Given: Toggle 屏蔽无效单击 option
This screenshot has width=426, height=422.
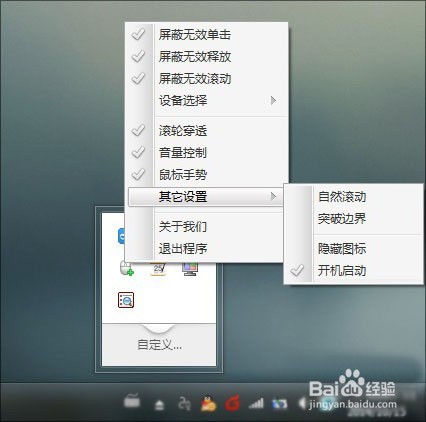Looking at the screenshot, I should [207, 35].
